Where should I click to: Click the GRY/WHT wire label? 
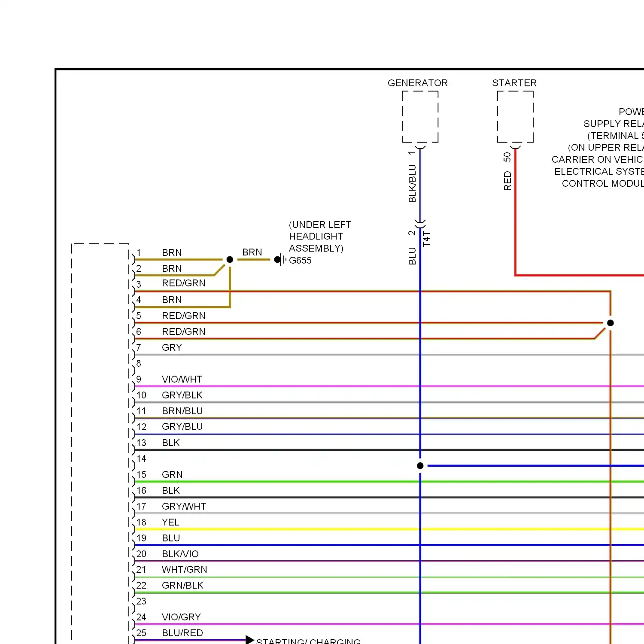click(x=184, y=506)
